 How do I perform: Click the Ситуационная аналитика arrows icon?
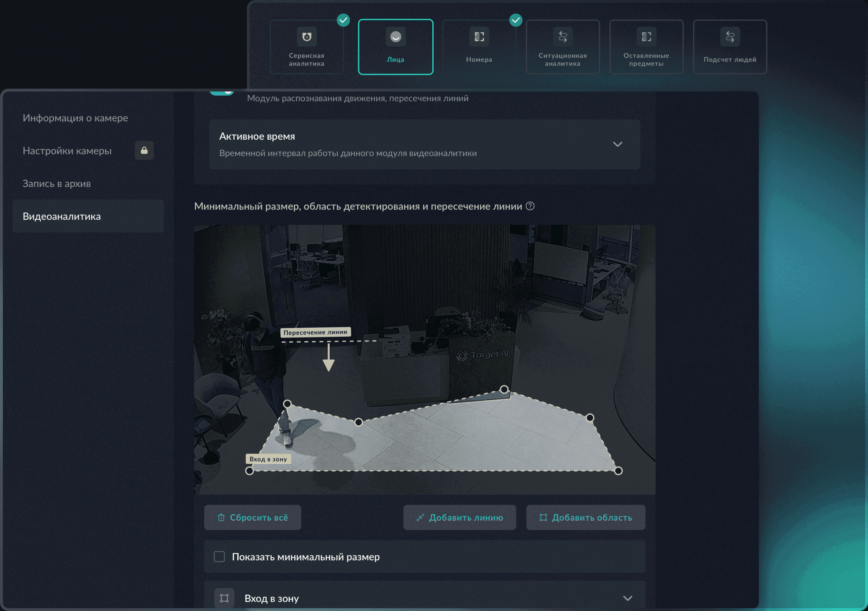pyautogui.click(x=563, y=37)
